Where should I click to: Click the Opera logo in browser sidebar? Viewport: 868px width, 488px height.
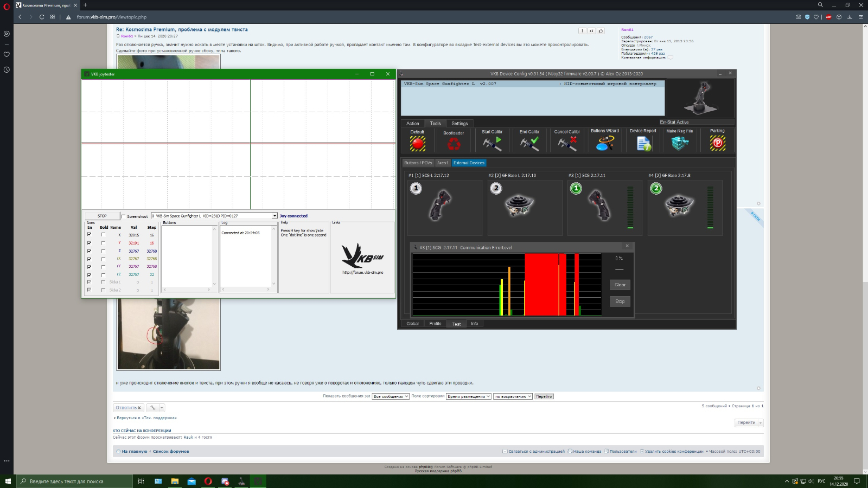[7, 7]
